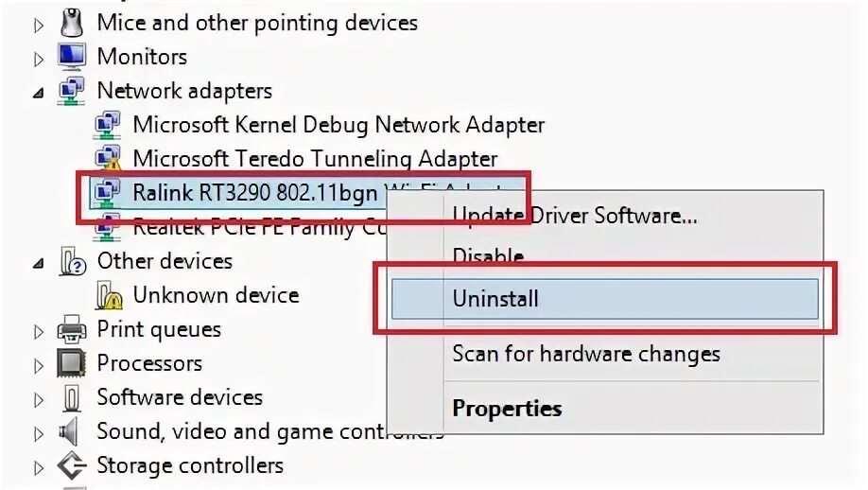The image size is (868, 490).
Task: Select the Unknown device entry
Action: tap(216, 295)
